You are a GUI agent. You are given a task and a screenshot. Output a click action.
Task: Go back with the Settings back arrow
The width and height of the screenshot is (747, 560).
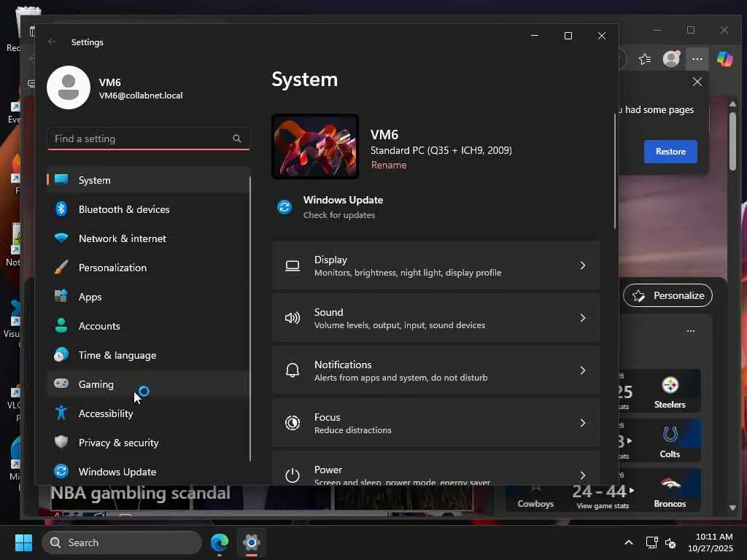(52, 42)
